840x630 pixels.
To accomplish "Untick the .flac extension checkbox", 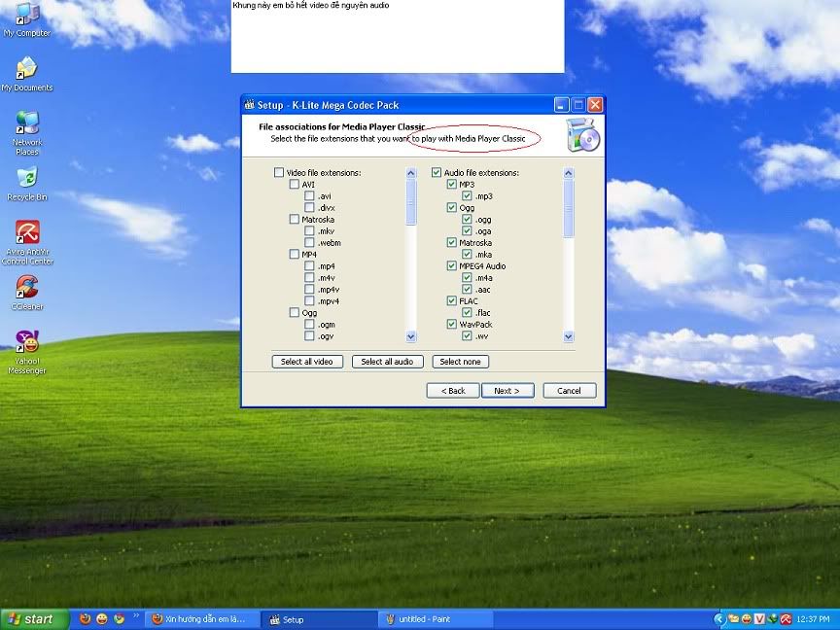I will pyautogui.click(x=467, y=312).
